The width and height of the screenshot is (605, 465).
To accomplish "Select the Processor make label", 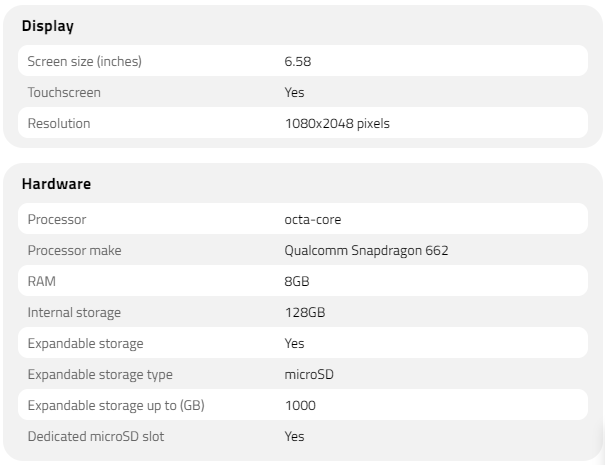I will 74,250.
